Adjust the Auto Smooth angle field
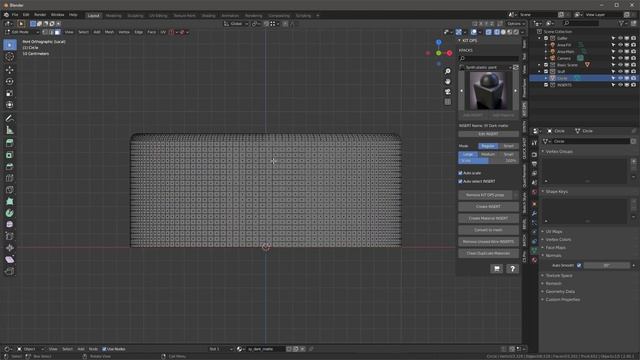 (607, 265)
